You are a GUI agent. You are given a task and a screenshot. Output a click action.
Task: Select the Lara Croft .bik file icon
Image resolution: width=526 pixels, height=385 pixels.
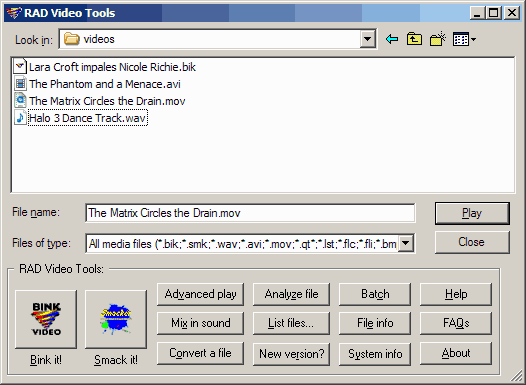click(20, 66)
